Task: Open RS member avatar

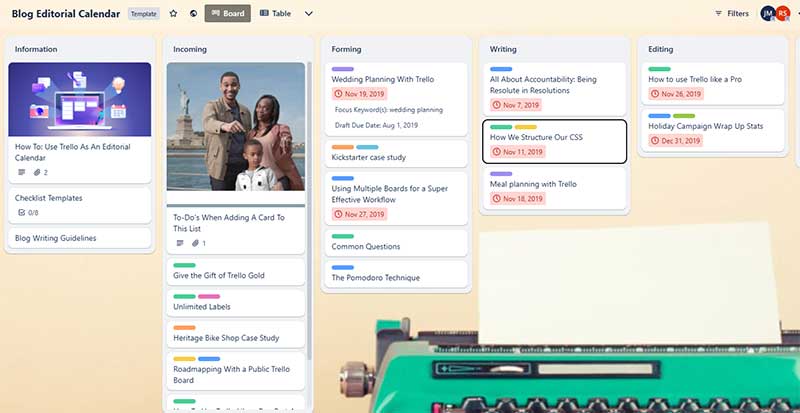Action: (x=782, y=14)
